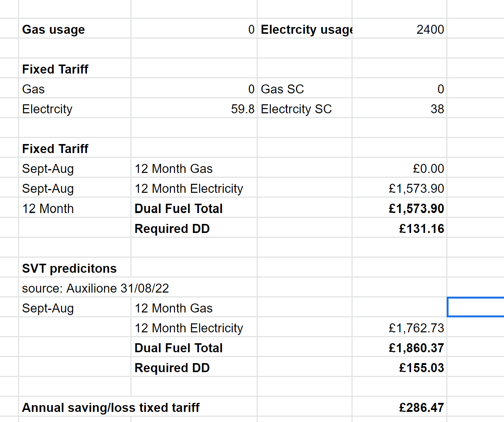Screen dimensions: 504x422
Task: Click the source Auxilione 31/08/22 cell
Action: pyautogui.click(x=95, y=288)
